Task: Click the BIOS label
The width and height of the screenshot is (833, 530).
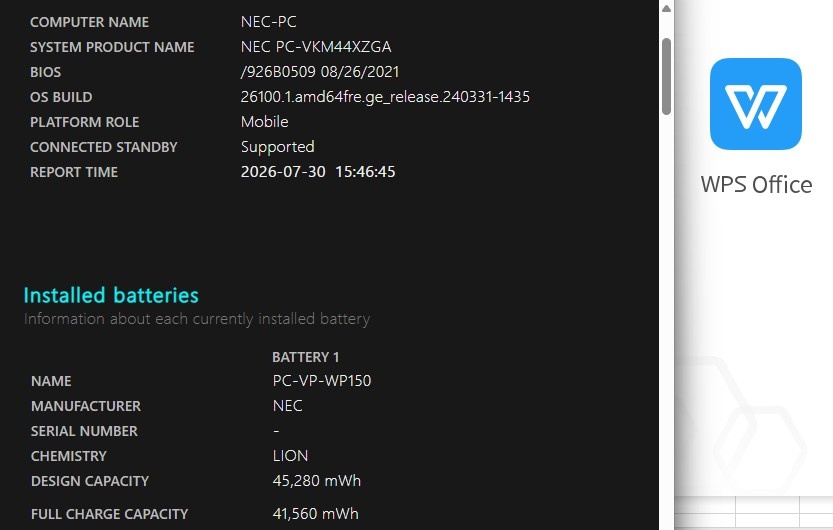Action: coord(45,72)
